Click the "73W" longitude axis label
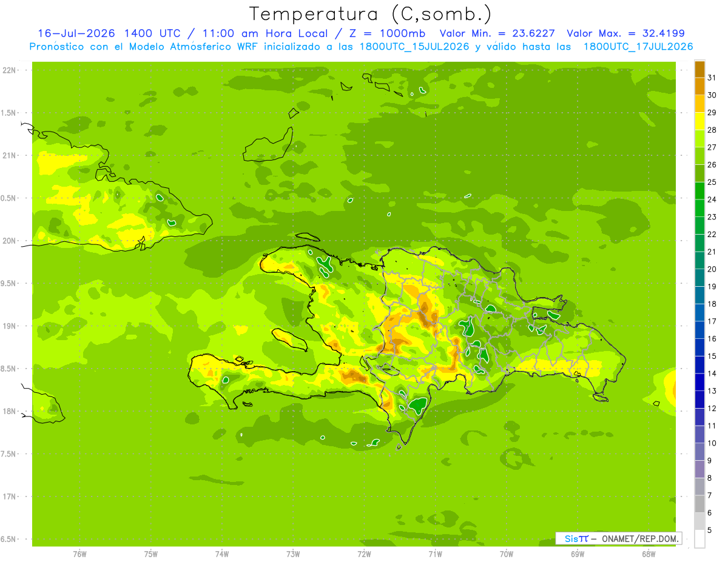 (293, 554)
